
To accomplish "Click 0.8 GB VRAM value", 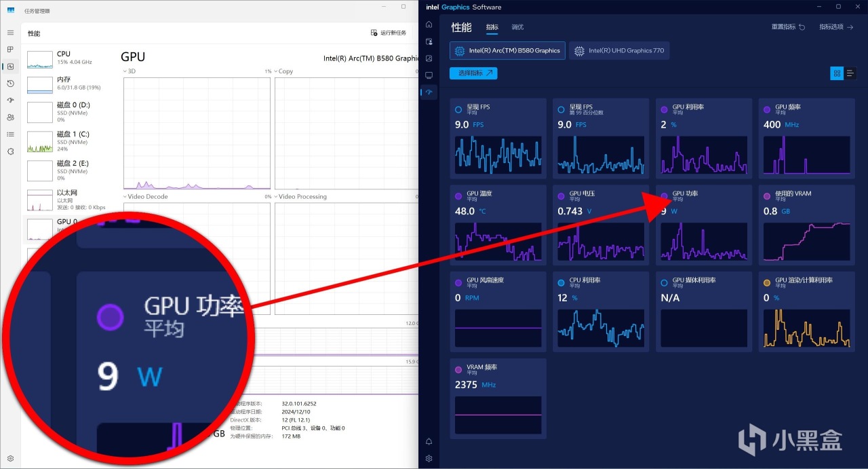I will tap(776, 211).
